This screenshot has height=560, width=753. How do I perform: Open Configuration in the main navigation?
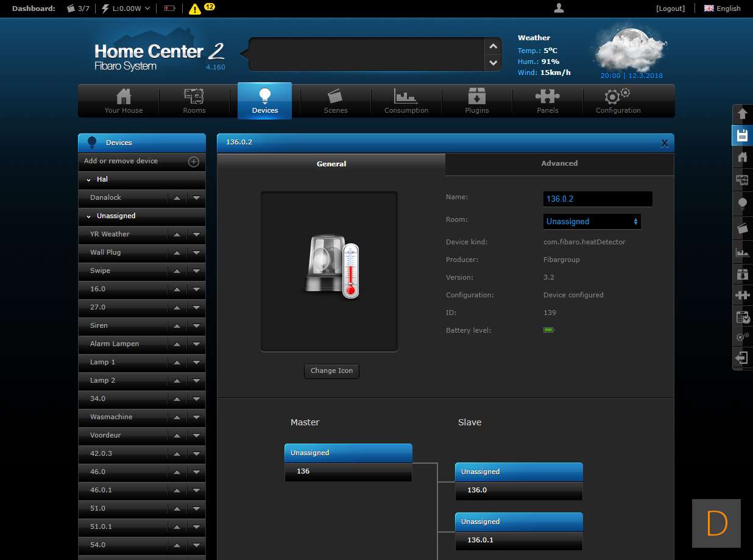coord(618,101)
